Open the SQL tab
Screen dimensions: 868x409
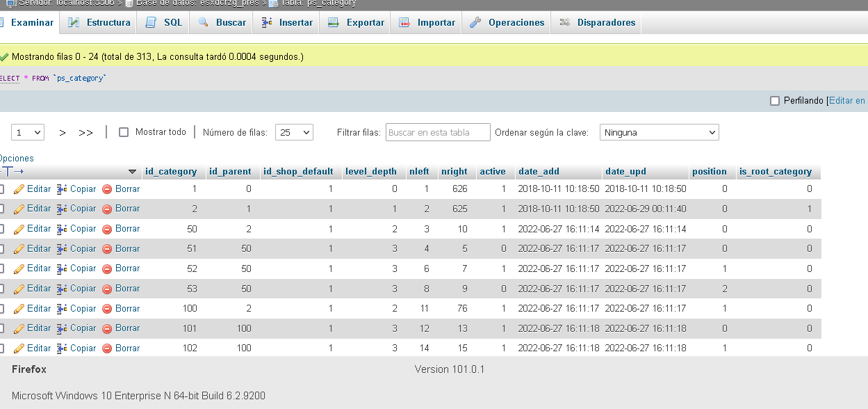[x=164, y=22]
